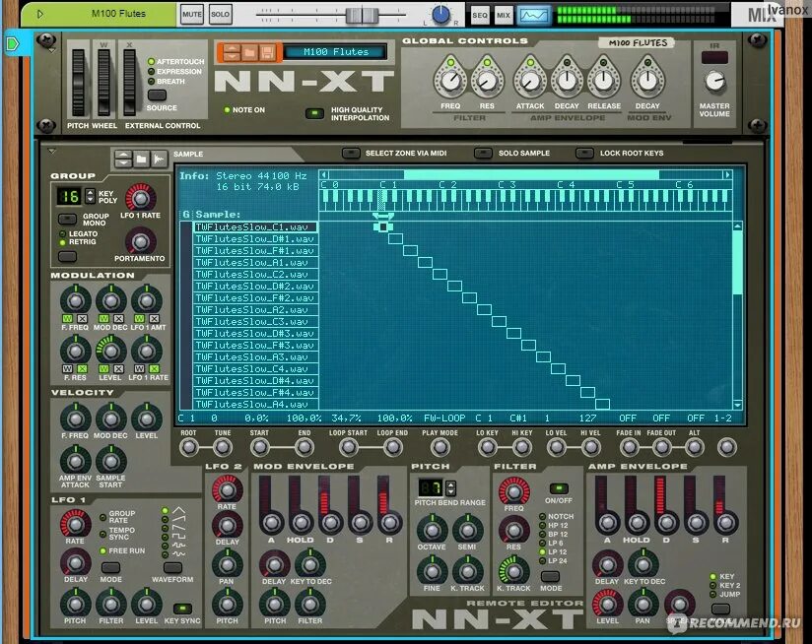Image resolution: width=812 pixels, height=644 pixels.
Task: Collapse the remote editor panel triangle
Action: (52, 151)
